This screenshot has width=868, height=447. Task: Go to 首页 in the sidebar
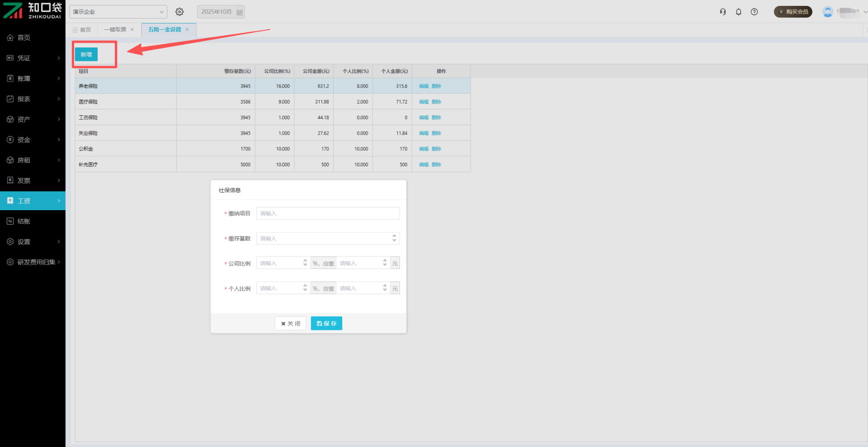(24, 38)
